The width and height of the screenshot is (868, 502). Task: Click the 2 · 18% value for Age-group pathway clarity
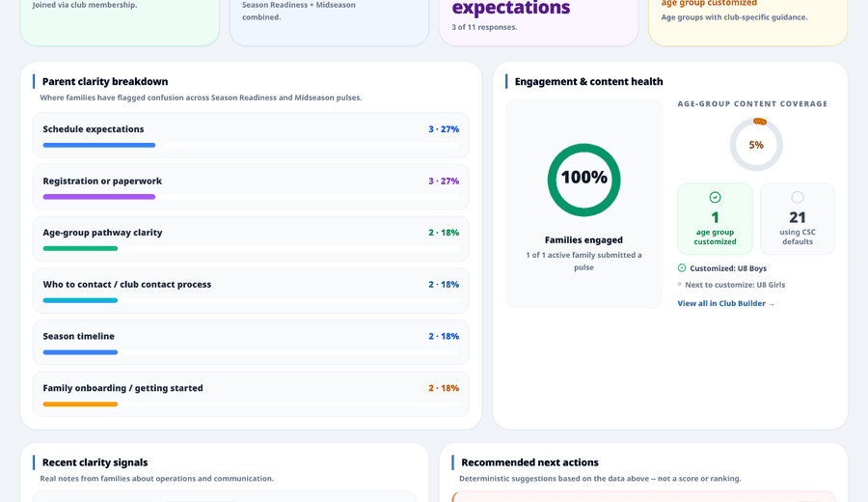pos(444,233)
